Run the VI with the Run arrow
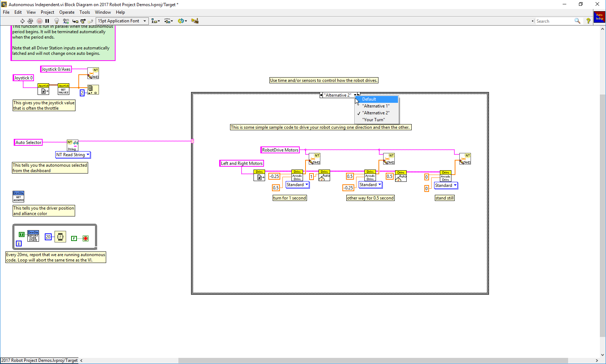 pyautogui.click(x=22, y=21)
